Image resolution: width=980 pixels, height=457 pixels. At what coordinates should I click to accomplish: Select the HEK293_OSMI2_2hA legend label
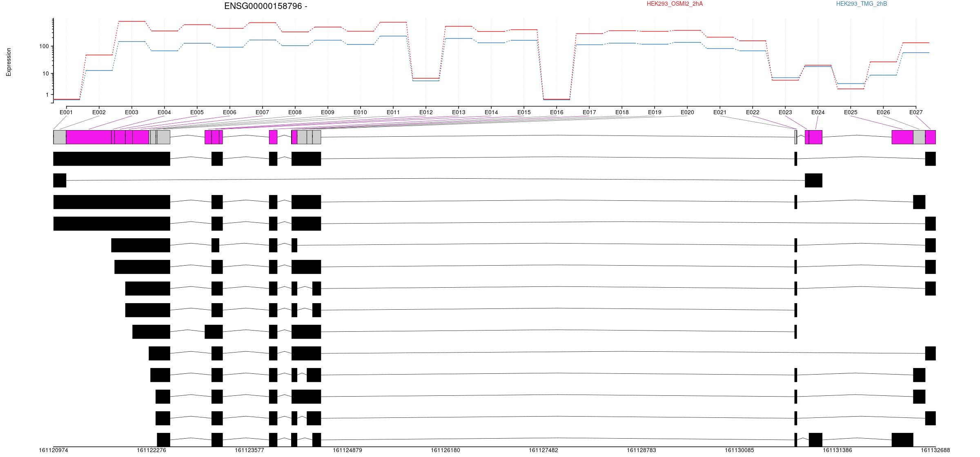[675, 4]
